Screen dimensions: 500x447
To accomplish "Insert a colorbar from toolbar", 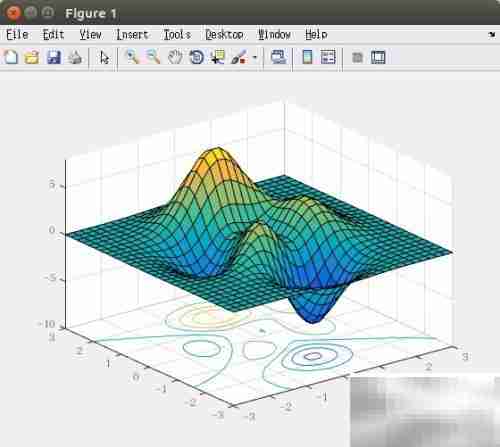I will coord(307,57).
